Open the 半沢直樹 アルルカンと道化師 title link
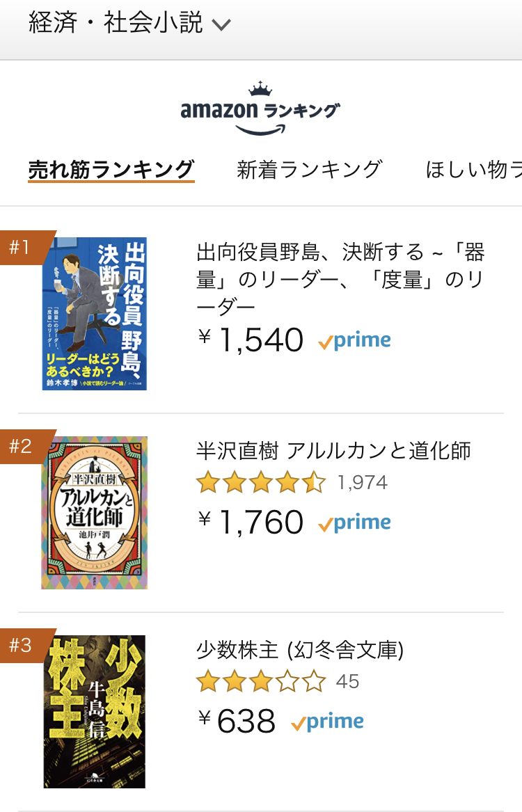522x812 pixels. 333,451
